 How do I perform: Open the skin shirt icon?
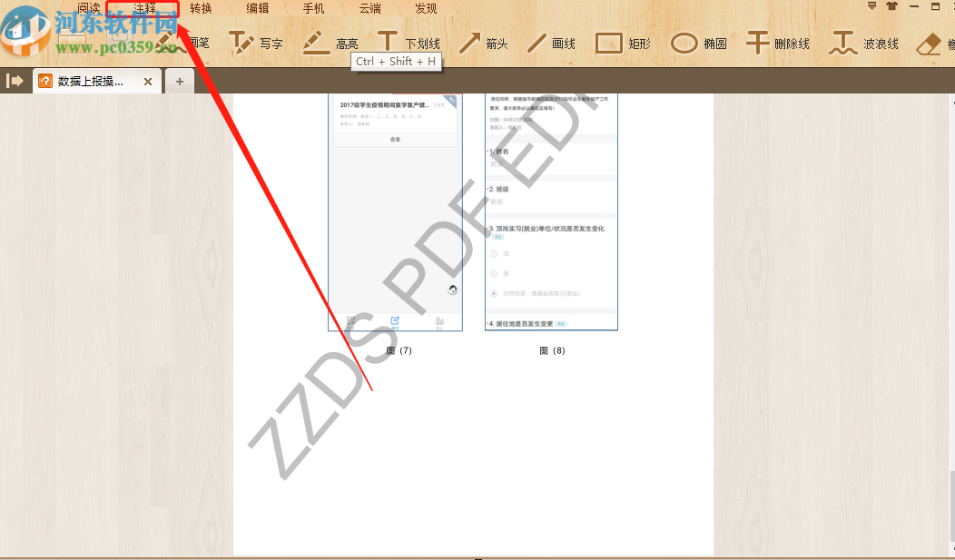click(x=891, y=6)
